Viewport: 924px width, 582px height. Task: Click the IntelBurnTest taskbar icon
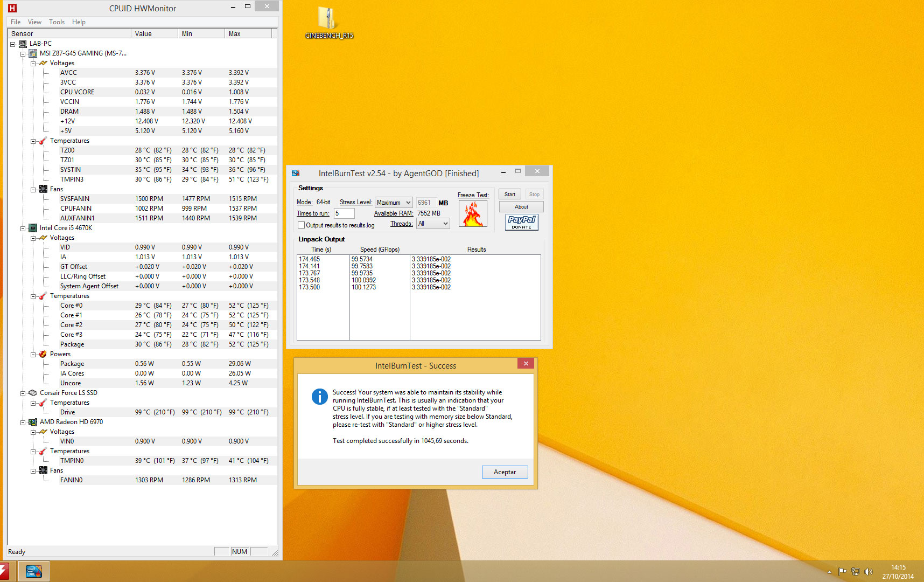(x=34, y=571)
